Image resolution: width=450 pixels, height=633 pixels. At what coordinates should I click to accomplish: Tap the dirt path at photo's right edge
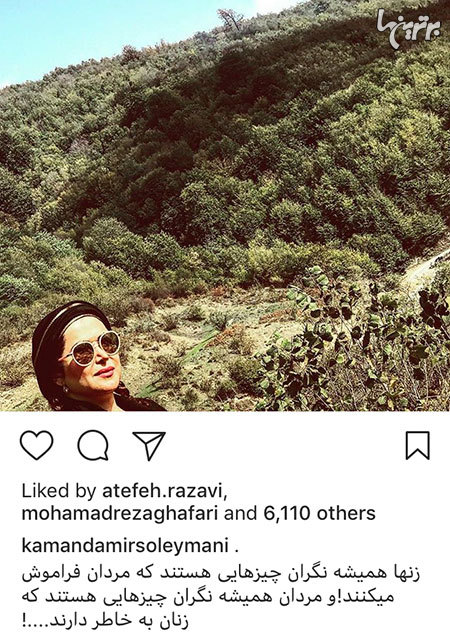coord(426,270)
